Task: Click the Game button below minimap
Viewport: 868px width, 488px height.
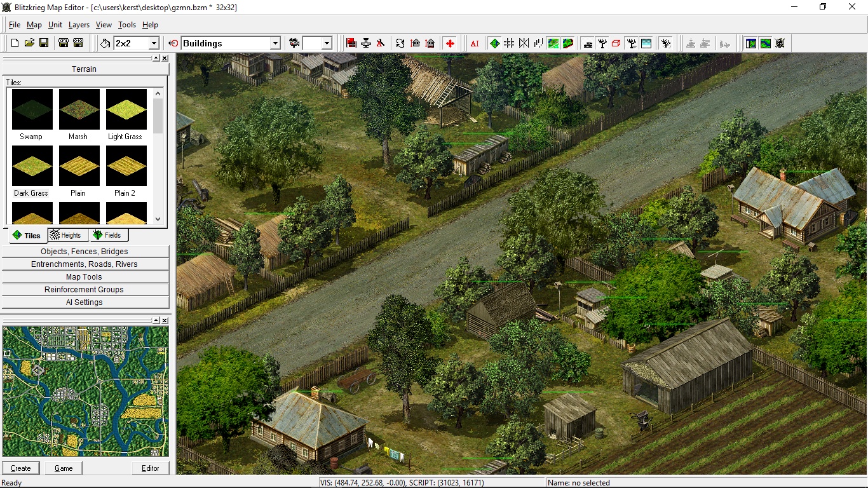Action: [x=64, y=468]
